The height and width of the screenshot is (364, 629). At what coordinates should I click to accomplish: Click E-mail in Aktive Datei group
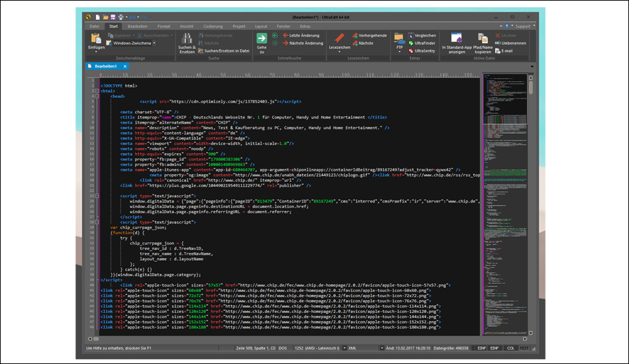click(x=504, y=51)
